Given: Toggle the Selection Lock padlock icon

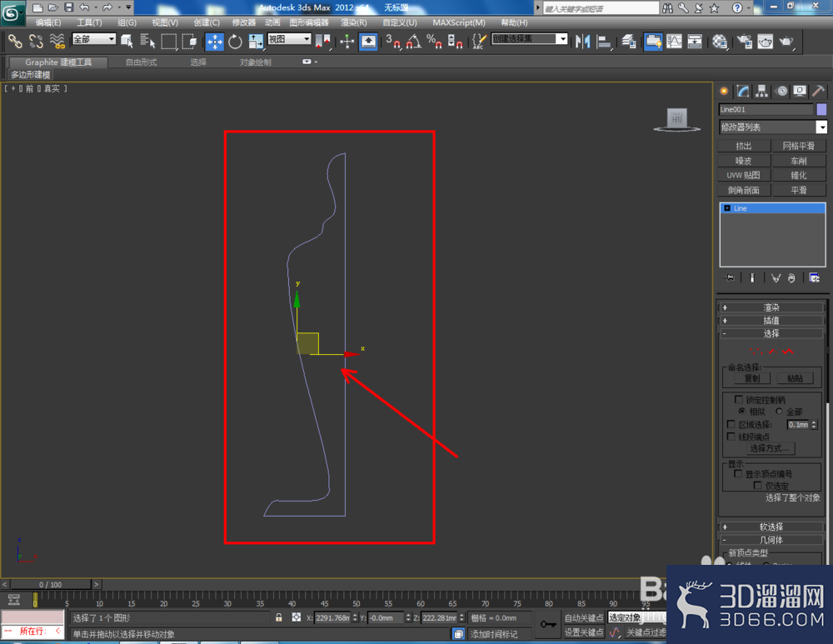Looking at the screenshot, I should click(278, 617).
